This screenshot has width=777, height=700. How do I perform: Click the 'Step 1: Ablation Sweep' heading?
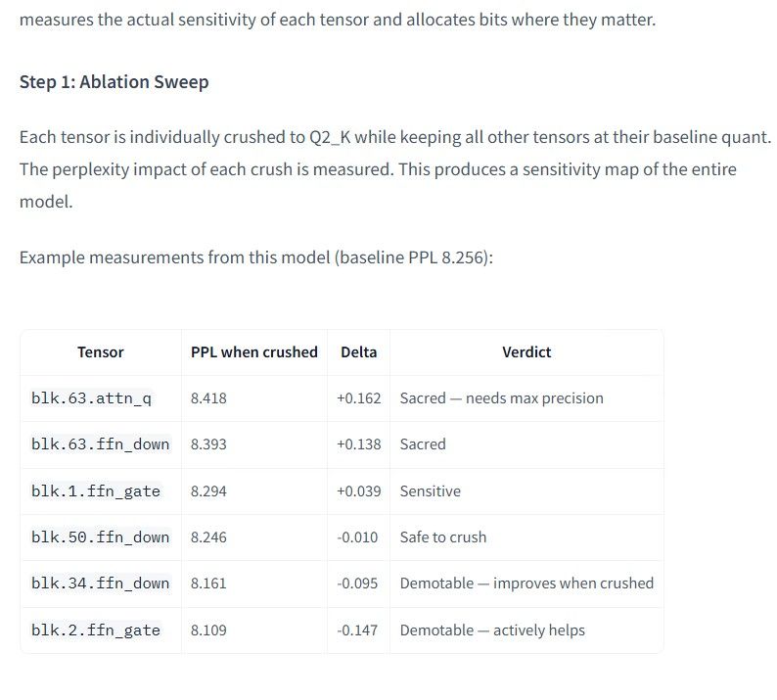(114, 82)
